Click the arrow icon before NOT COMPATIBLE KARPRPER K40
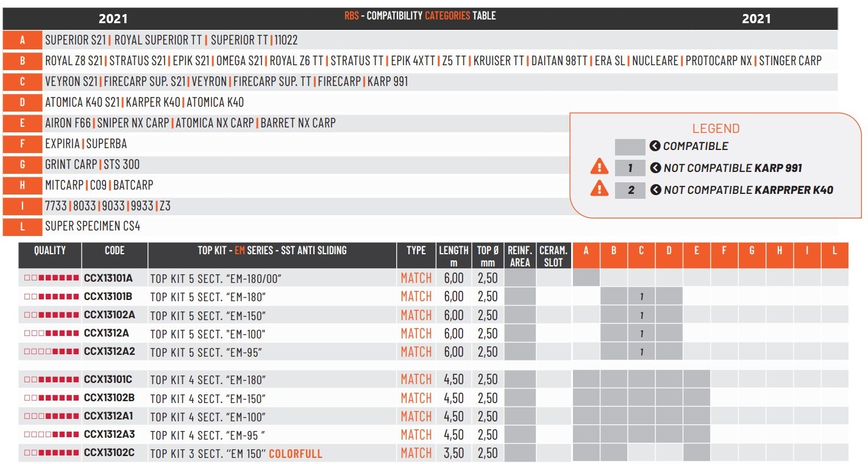The width and height of the screenshot is (868, 464). click(x=655, y=190)
